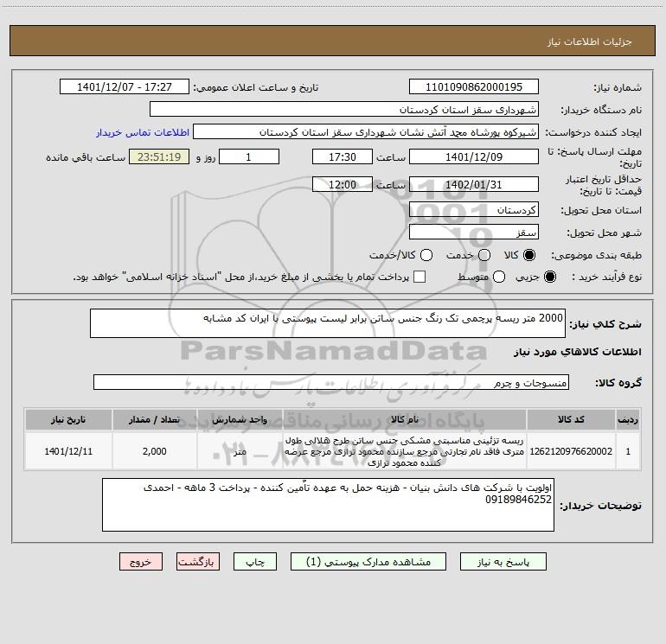Click the validity time 12:00 field
666x644 pixels.
pyautogui.click(x=343, y=184)
